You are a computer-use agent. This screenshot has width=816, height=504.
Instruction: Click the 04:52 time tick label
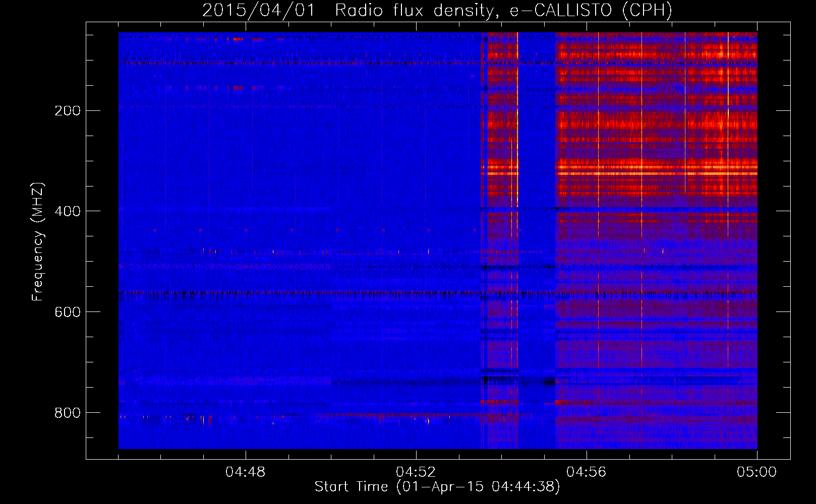pyautogui.click(x=416, y=472)
